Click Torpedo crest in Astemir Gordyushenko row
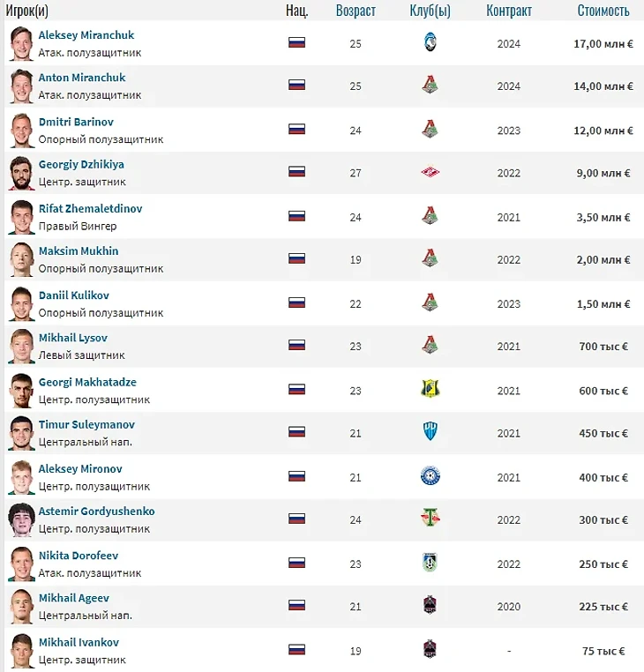Viewport: 644px width, 672px height. coord(430,518)
